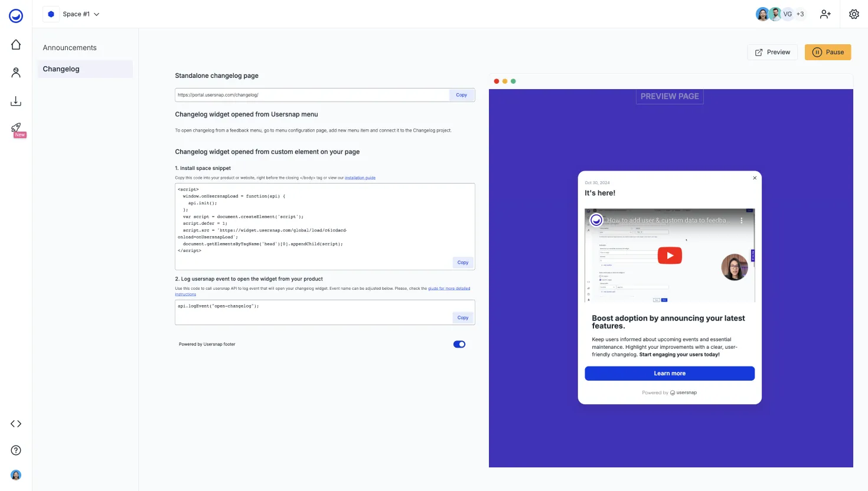The image size is (868, 491).
Task: Select the developer code brackets icon
Action: [16, 423]
